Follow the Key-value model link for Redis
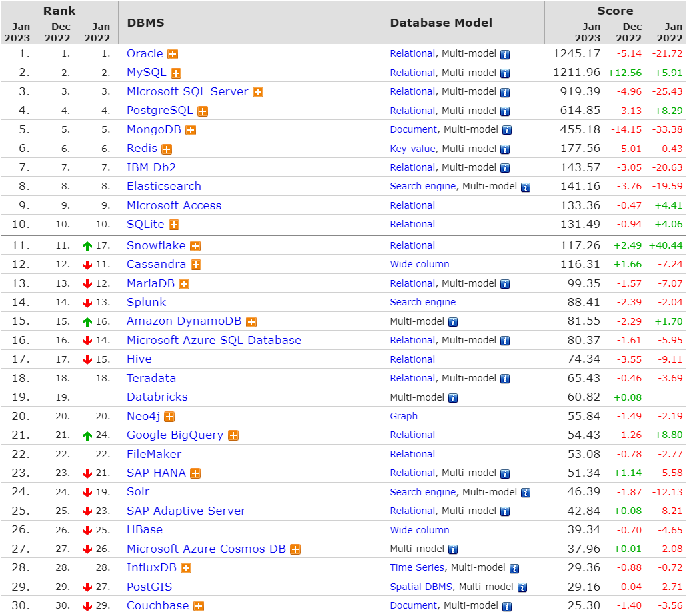This screenshot has height=616, width=687. click(x=412, y=149)
